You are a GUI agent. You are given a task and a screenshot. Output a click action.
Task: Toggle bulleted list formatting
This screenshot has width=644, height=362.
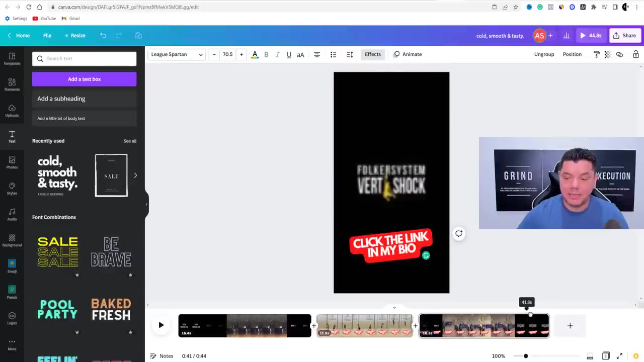tap(333, 54)
